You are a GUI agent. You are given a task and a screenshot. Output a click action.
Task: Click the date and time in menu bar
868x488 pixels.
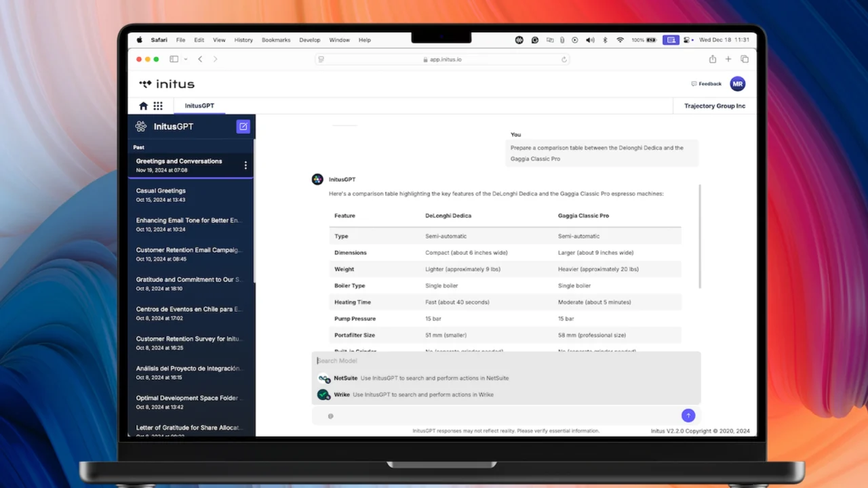click(724, 40)
